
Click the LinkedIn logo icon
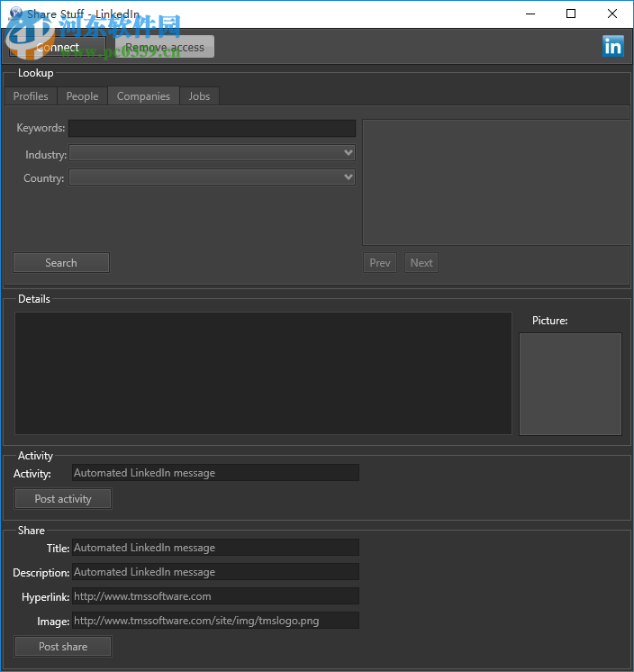(613, 47)
